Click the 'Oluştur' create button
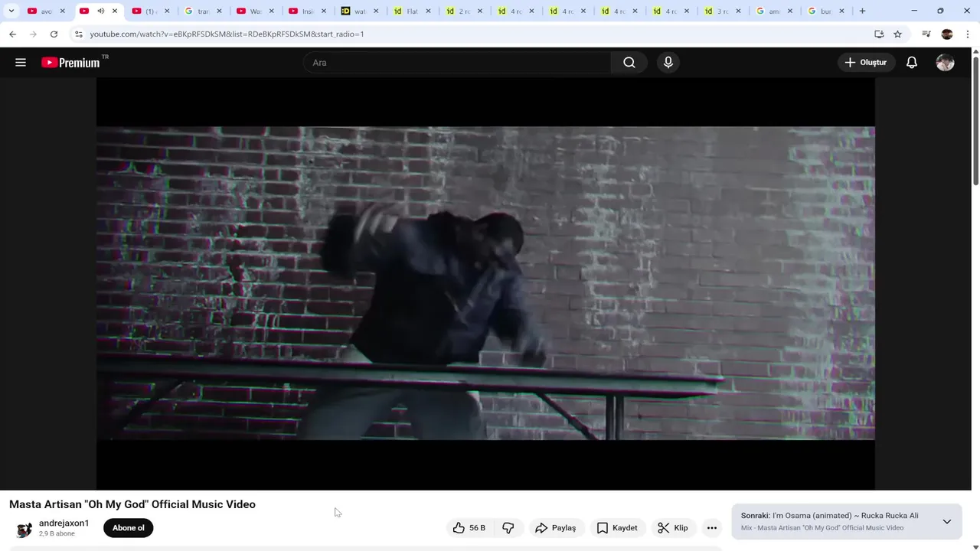980x551 pixels. pos(866,63)
